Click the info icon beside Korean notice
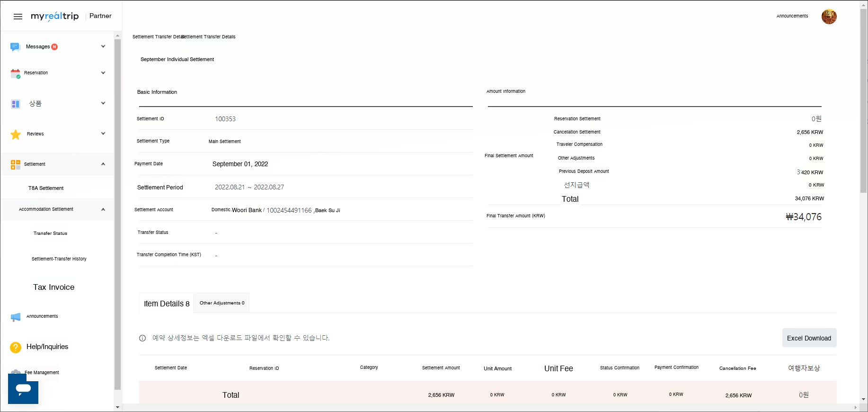Image resolution: width=868 pixels, height=412 pixels. point(142,338)
